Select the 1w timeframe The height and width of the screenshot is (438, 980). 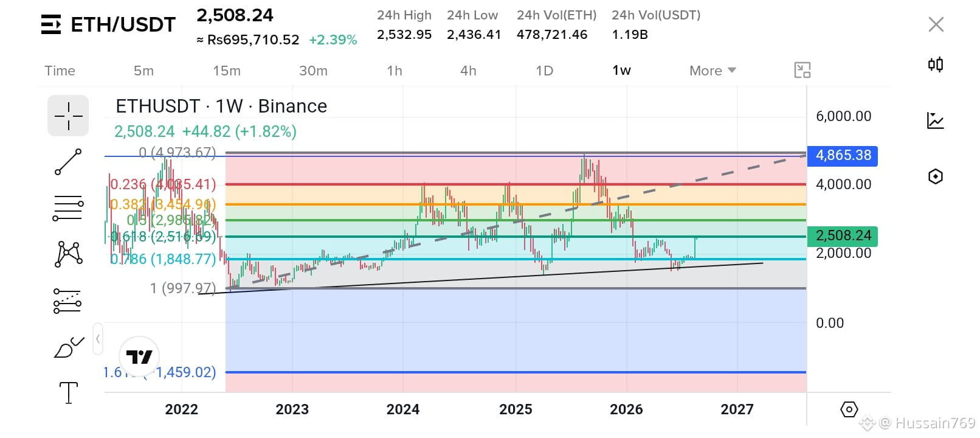pos(621,71)
